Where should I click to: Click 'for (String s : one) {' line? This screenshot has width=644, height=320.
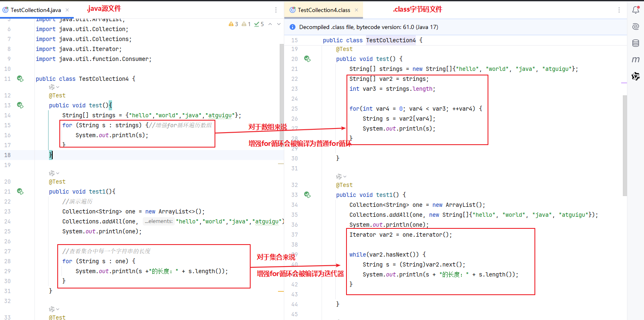click(x=99, y=261)
